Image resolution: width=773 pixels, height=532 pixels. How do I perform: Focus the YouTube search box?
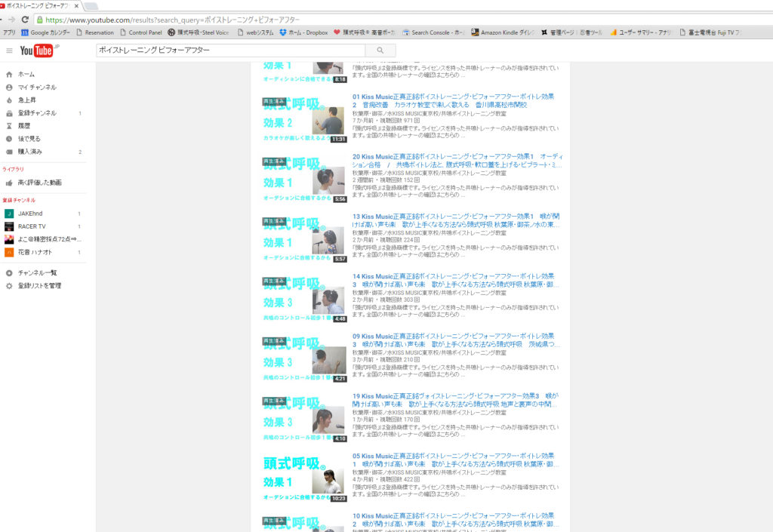coord(231,51)
